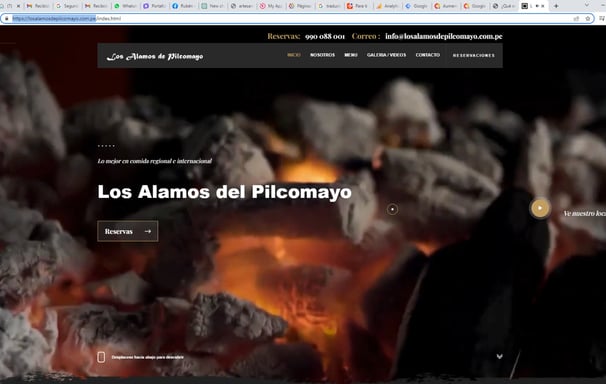The height and width of the screenshot is (384, 606).
Task: Open the 'My Ac' browser tab
Action: 272,6
